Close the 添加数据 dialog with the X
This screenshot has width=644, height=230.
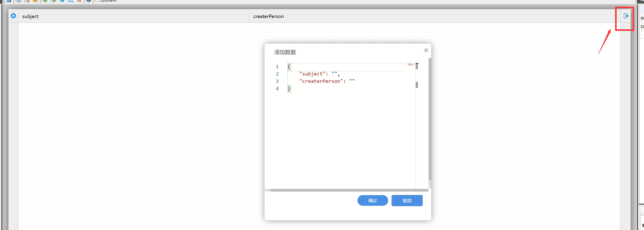click(426, 50)
